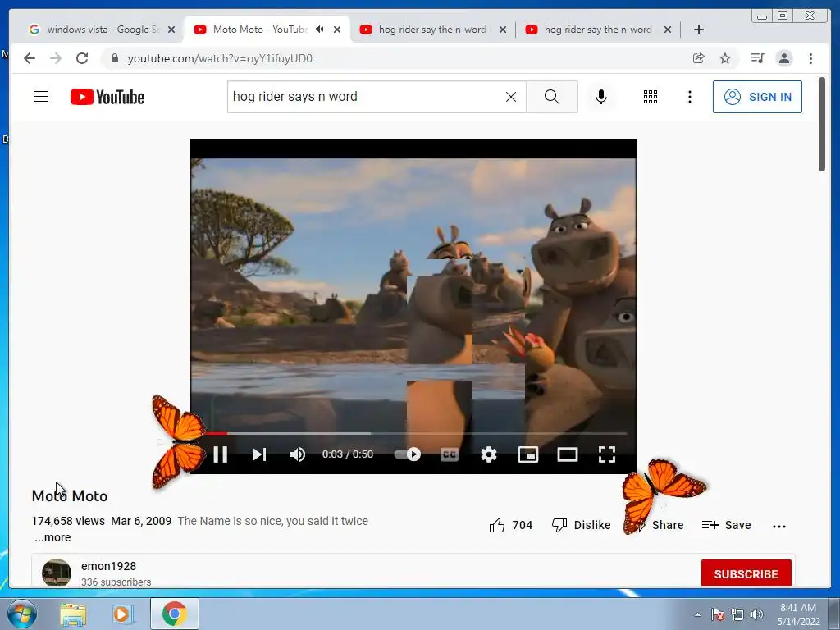Go back in Chrome
The height and width of the screenshot is (630, 840).
[x=30, y=58]
